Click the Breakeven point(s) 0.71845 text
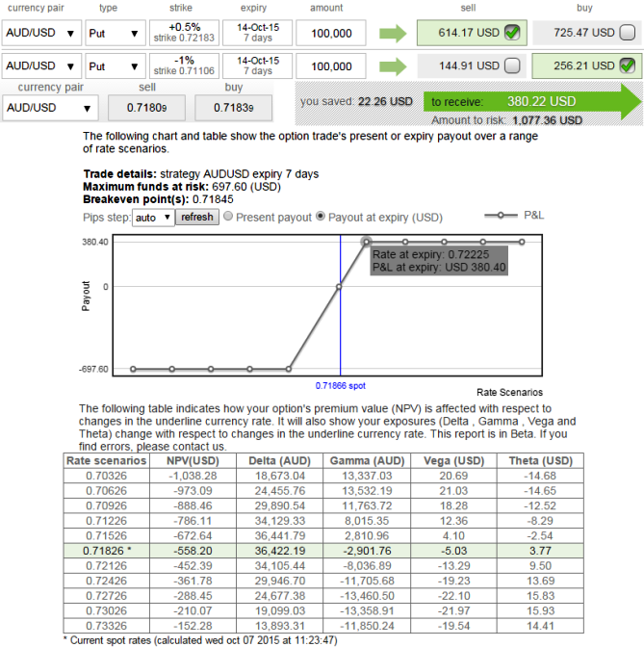 tap(158, 199)
